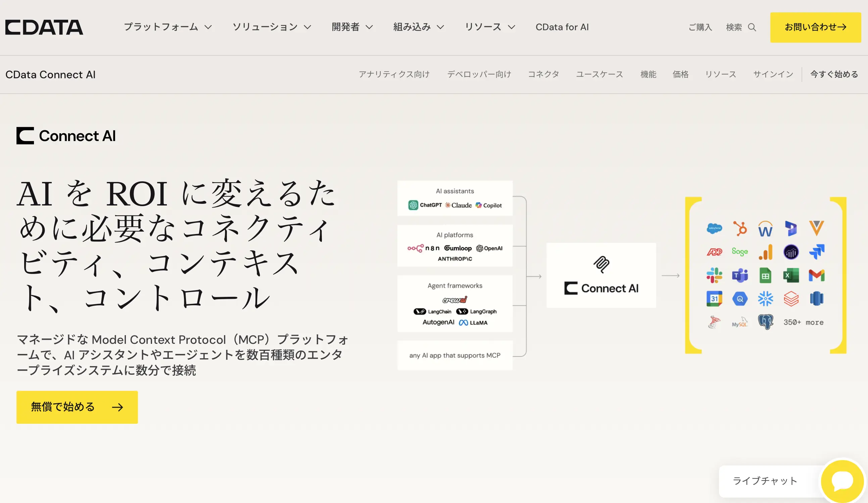This screenshot has width=868, height=503.
Task: Click the Google Calendar 31 logo
Action: pyautogui.click(x=714, y=299)
